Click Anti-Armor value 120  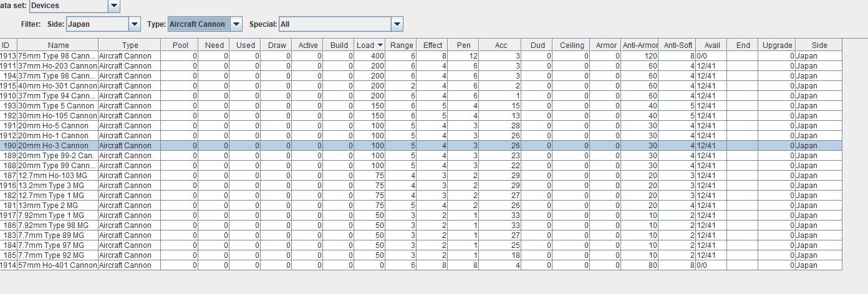(x=640, y=56)
